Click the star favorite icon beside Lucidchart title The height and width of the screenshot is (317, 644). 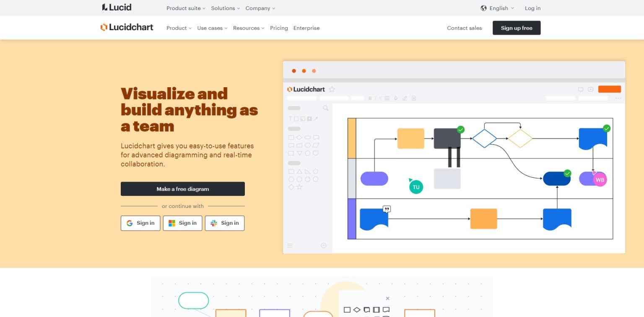[332, 89]
